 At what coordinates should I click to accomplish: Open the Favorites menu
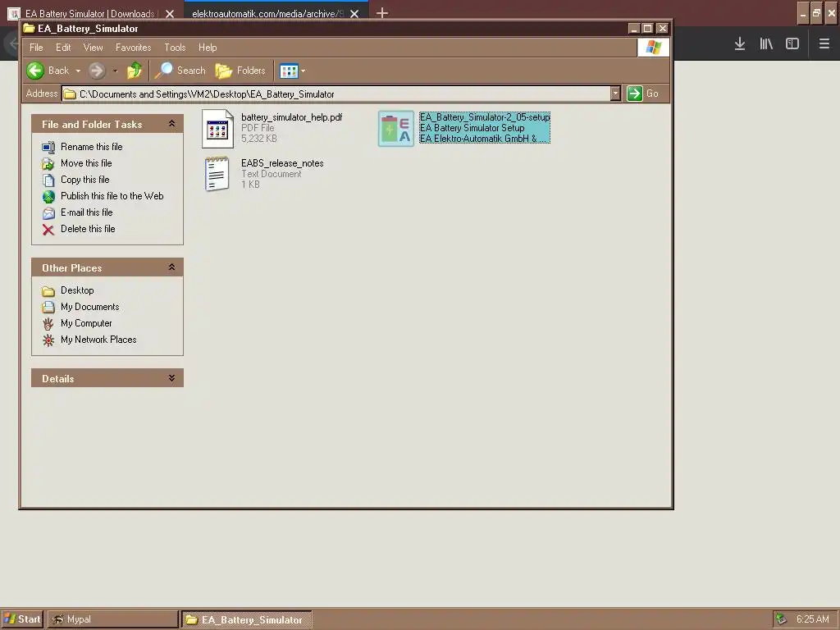pos(134,48)
